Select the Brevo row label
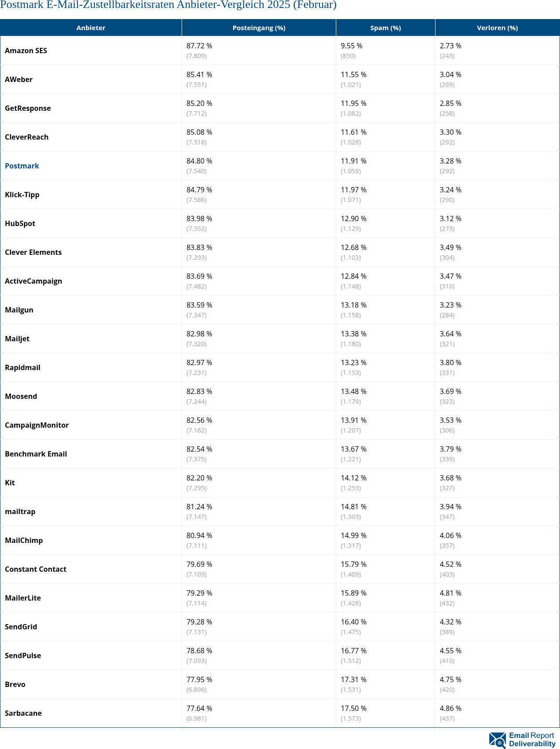The width and height of the screenshot is (560, 749). point(15,684)
